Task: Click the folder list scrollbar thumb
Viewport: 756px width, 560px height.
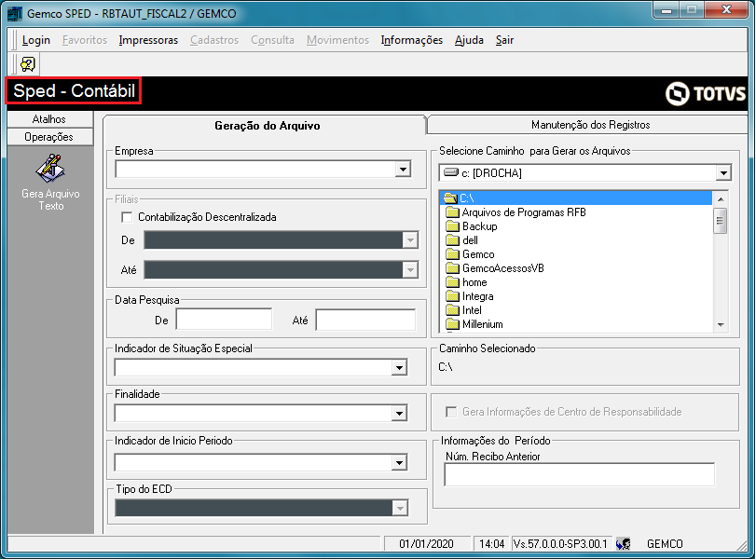Action: 721,221
